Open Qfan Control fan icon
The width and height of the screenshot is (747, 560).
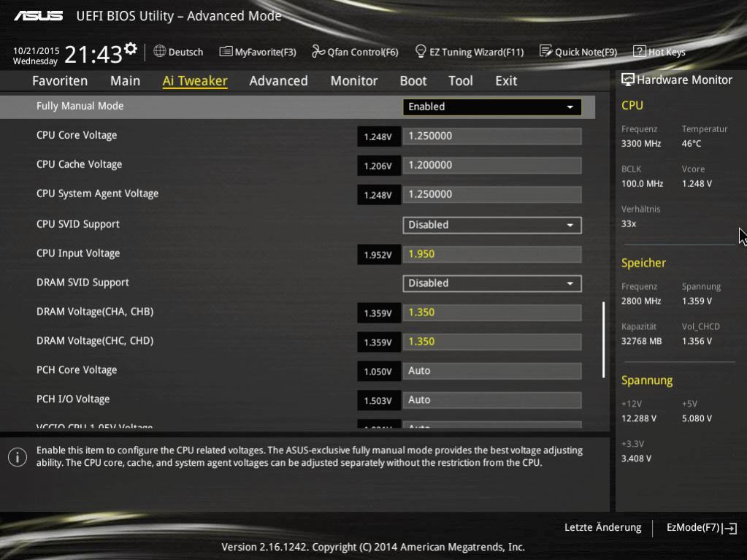tap(318, 51)
